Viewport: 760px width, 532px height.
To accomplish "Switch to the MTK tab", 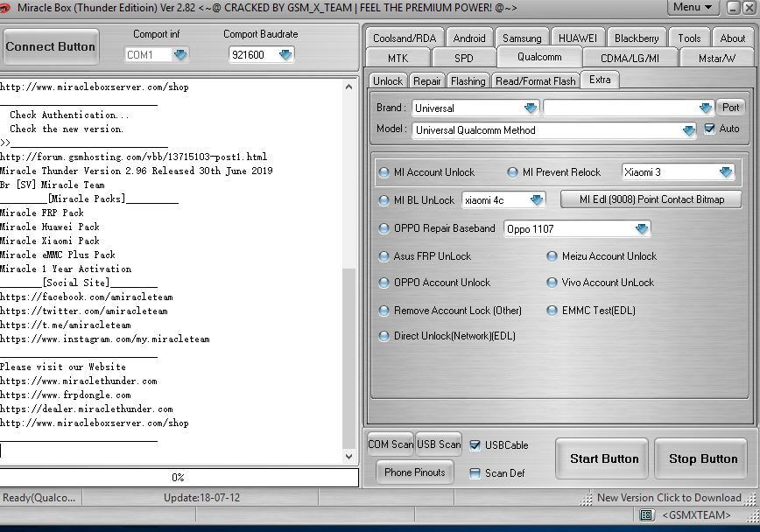I will coord(398,58).
